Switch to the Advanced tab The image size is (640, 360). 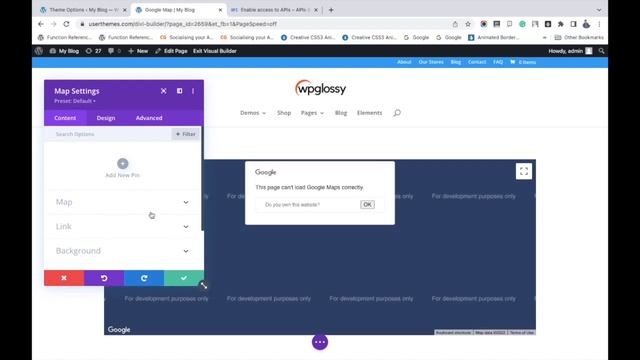pyautogui.click(x=149, y=118)
